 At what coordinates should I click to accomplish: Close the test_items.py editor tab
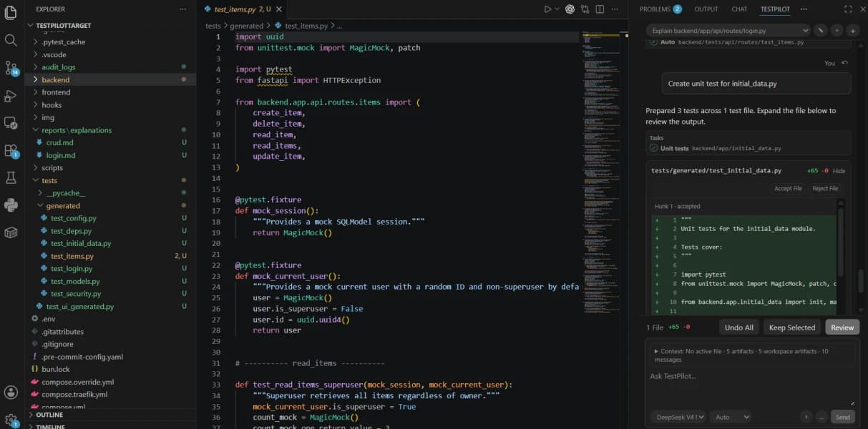click(x=278, y=9)
